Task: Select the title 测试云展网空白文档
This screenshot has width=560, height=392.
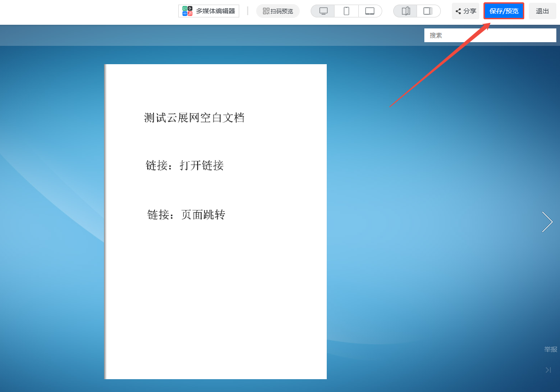Action: click(x=194, y=118)
